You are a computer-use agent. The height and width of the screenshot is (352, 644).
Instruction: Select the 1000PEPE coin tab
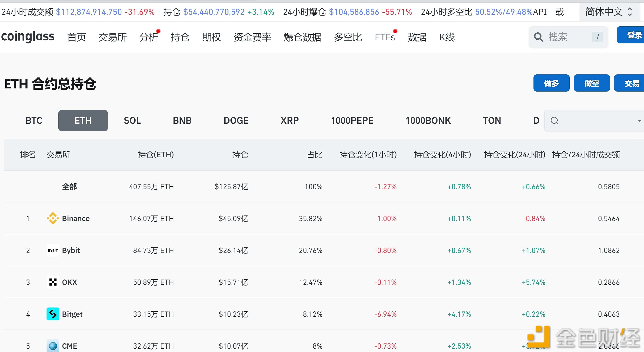[352, 120]
